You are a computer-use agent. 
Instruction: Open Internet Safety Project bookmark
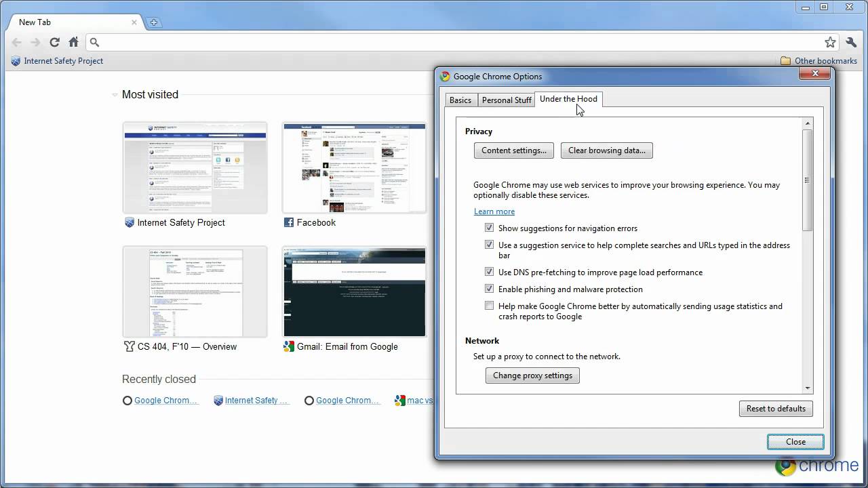tap(57, 60)
